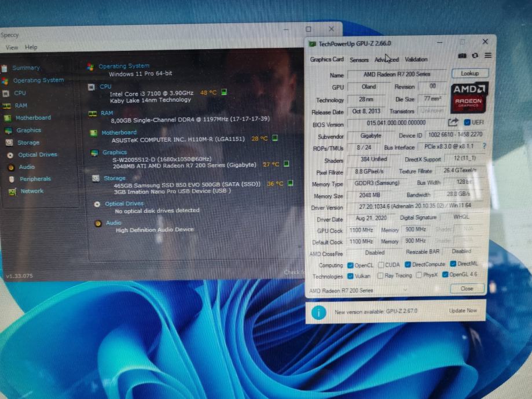The image size is (532, 399).
Task: Click motherboard temperature indicator next to 28 °C
Action: tap(275, 138)
